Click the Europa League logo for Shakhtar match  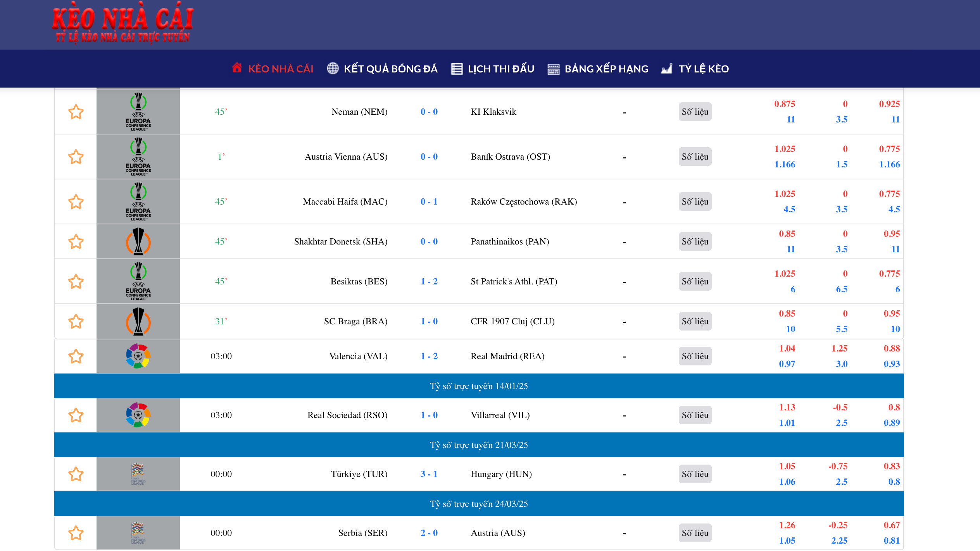tap(138, 241)
